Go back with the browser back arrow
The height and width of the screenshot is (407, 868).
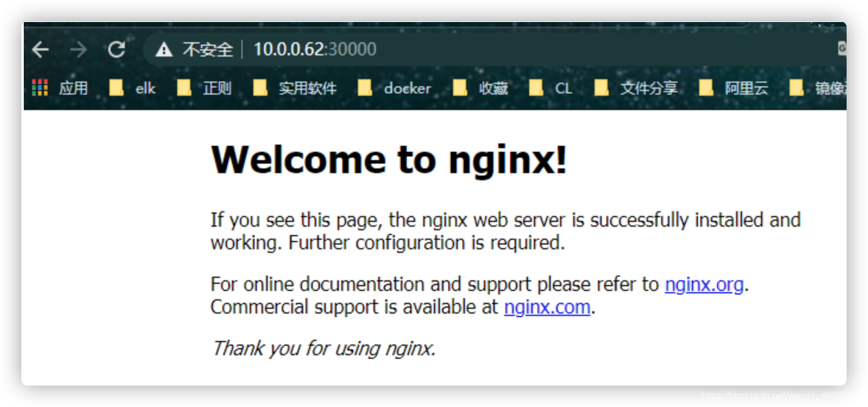point(40,49)
